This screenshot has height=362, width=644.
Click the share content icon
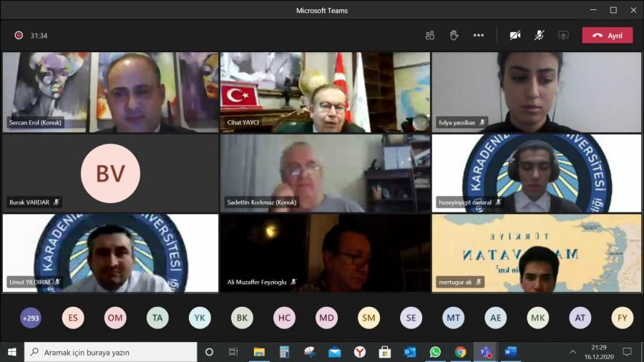(x=563, y=35)
